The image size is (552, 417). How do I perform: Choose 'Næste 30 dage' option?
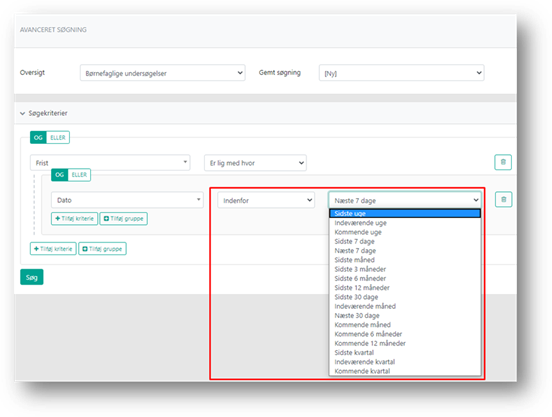pos(405,315)
